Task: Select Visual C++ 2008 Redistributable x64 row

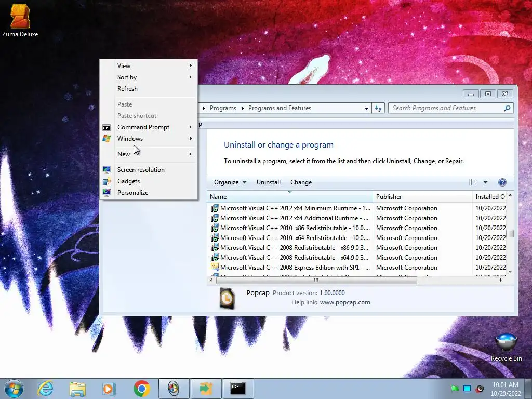Action: 356,258
